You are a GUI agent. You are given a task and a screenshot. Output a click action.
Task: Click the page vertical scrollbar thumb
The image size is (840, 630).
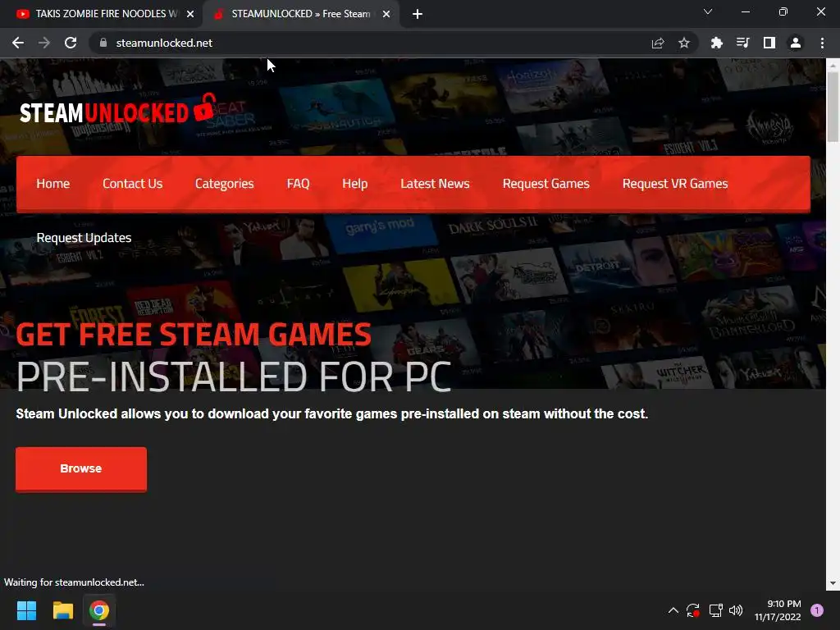(833, 107)
